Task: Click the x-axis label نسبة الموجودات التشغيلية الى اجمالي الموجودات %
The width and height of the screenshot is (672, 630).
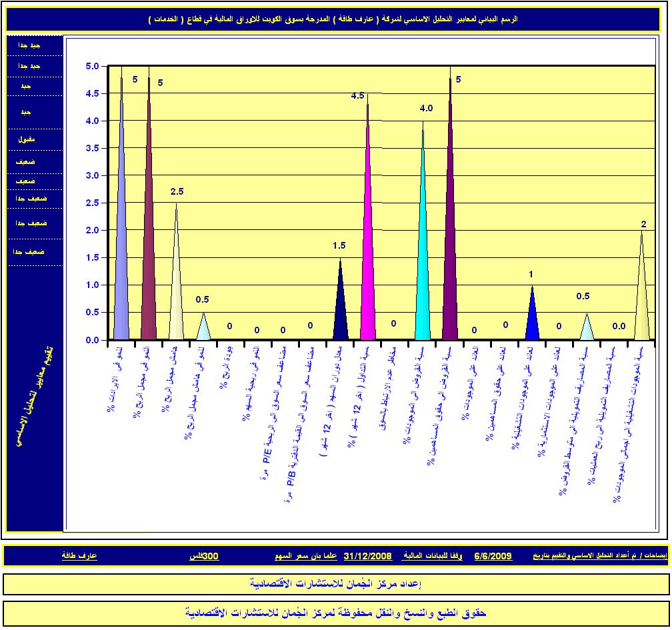Action: coord(629,424)
